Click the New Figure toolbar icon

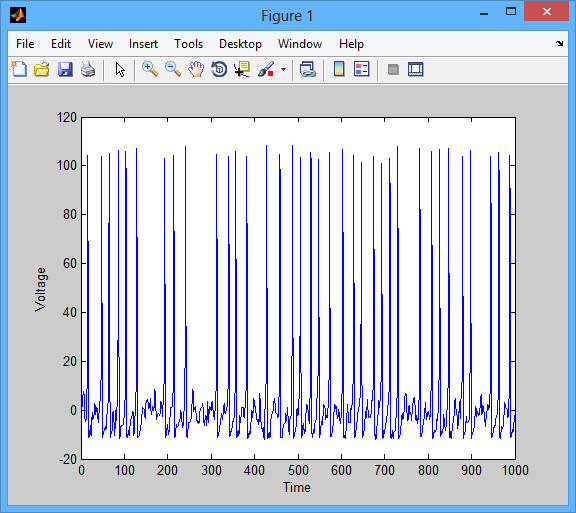19,69
